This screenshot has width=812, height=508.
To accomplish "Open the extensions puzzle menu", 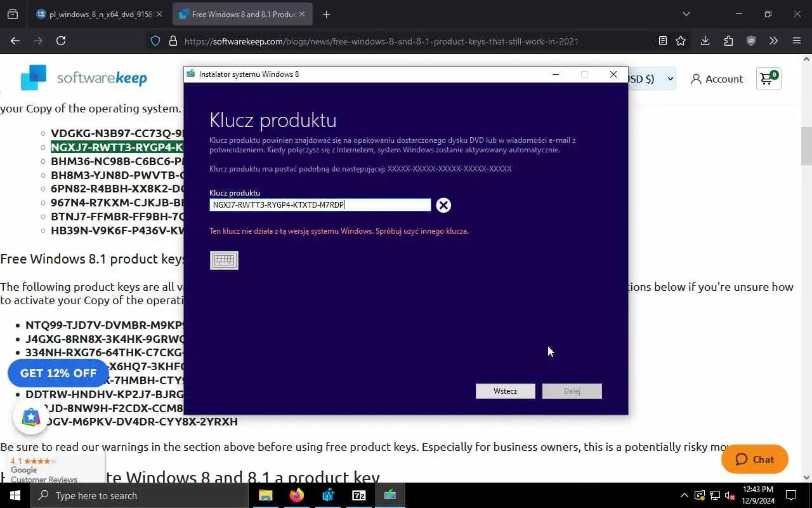I will 728,41.
